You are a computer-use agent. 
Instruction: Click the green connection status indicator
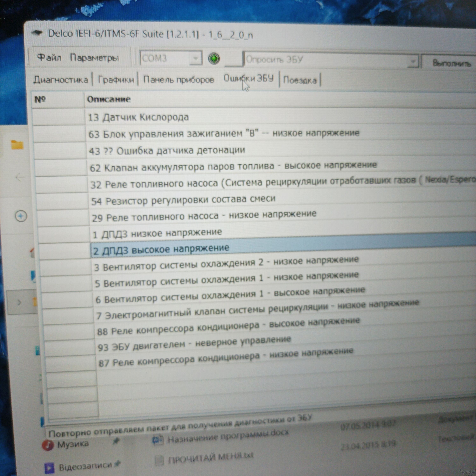pos(214,59)
